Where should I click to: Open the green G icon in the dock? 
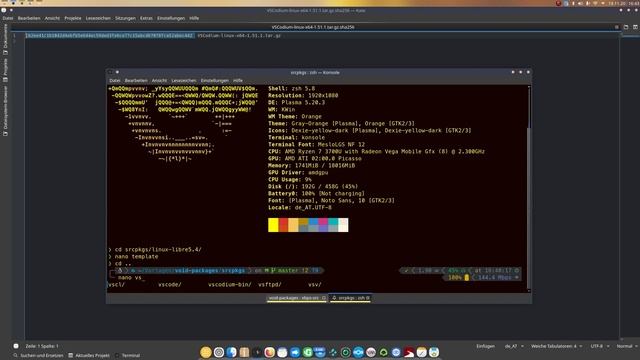pos(308,352)
